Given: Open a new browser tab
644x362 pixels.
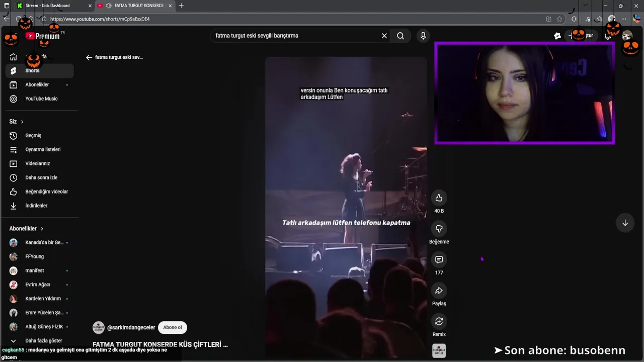Looking at the screenshot, I should point(181,6).
